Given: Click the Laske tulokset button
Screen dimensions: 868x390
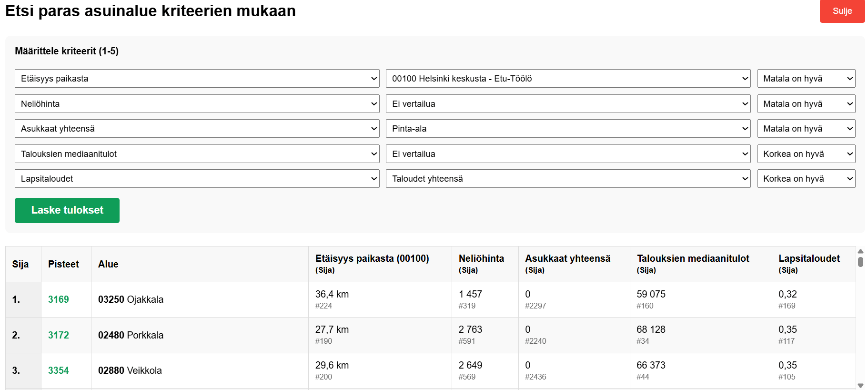Looking at the screenshot, I should click(x=67, y=210).
